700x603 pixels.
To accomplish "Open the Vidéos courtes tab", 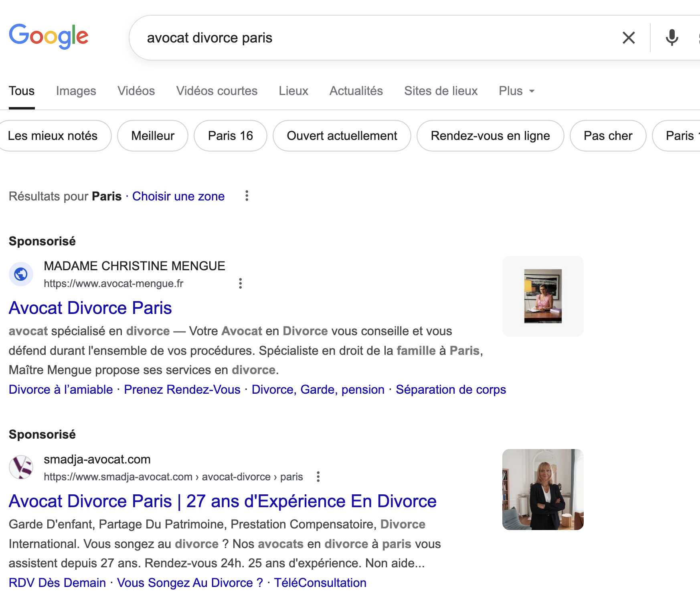I will coord(217,91).
